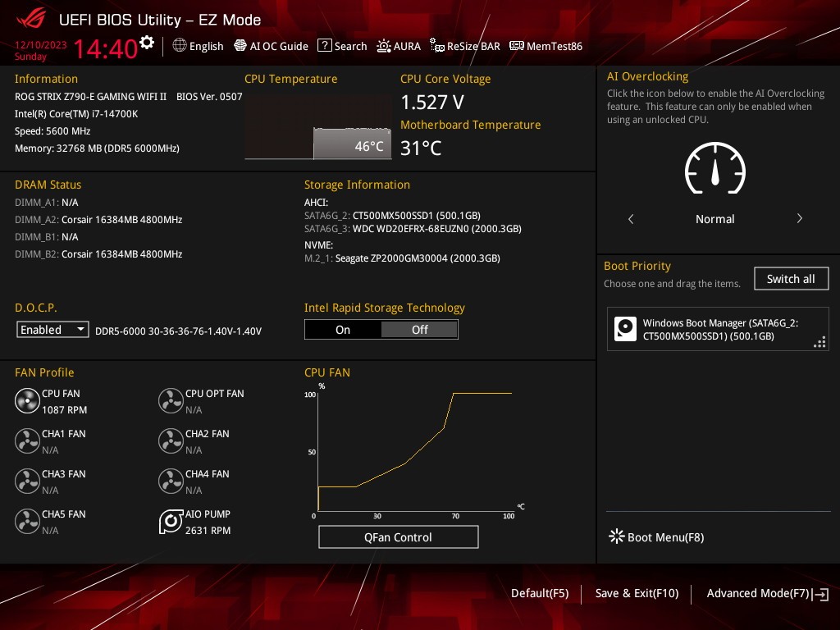Select the CHA5 FAN icon
Viewport: 840px width, 630px height.
coord(27,522)
